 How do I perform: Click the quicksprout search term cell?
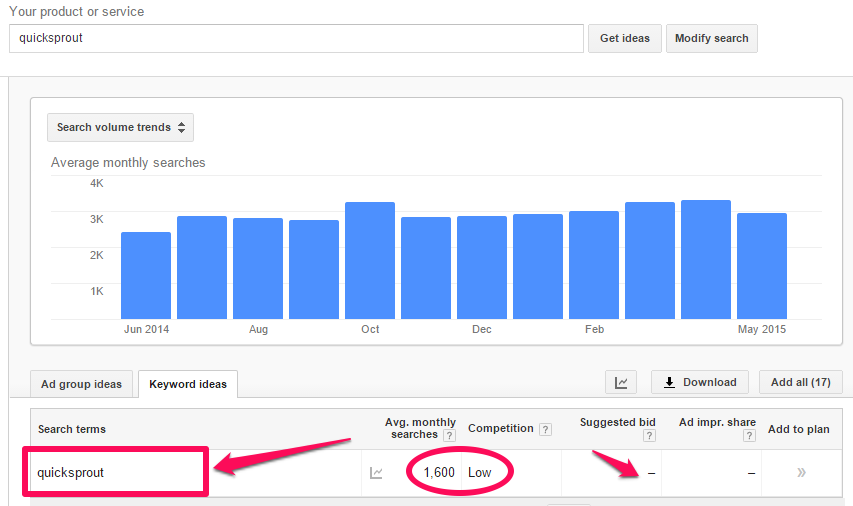[70, 473]
